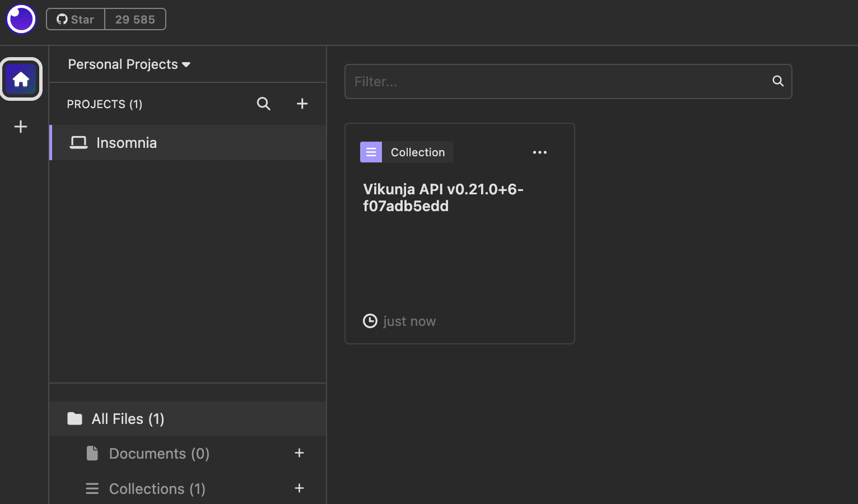Viewport: 858px width, 504px height.
Task: Create a new document with plus
Action: point(299,453)
